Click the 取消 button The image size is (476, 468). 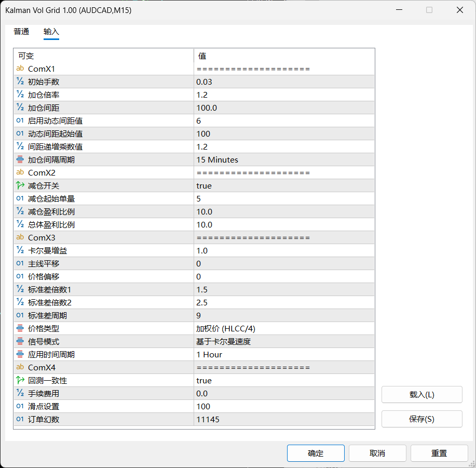[x=377, y=453]
